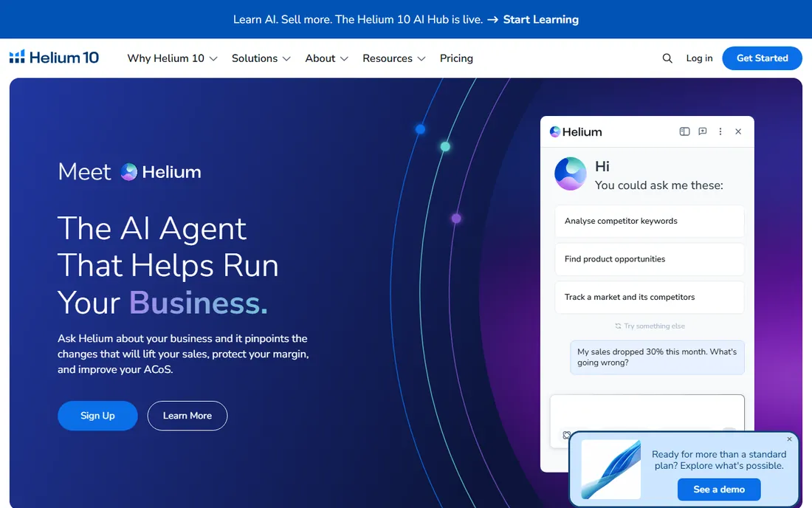Select 'Analyse competitor keywords' suggestion
The height and width of the screenshot is (508, 812).
650,221
